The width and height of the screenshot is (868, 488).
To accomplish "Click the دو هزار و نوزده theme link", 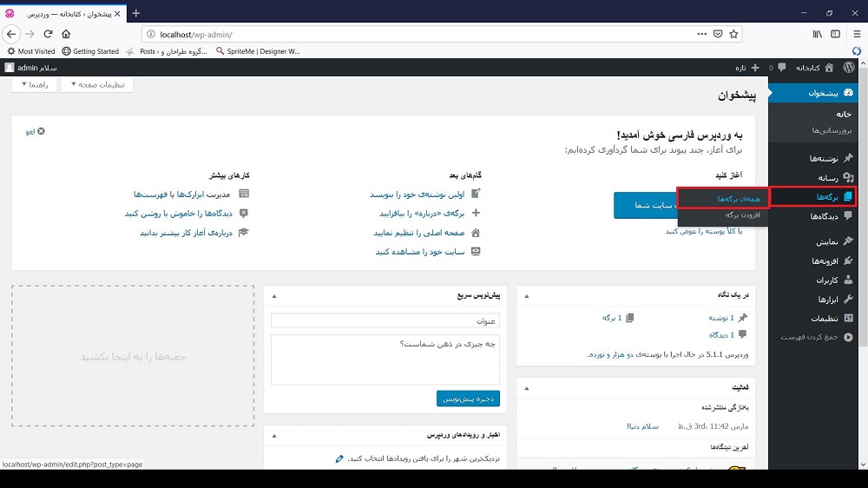I will (611, 354).
